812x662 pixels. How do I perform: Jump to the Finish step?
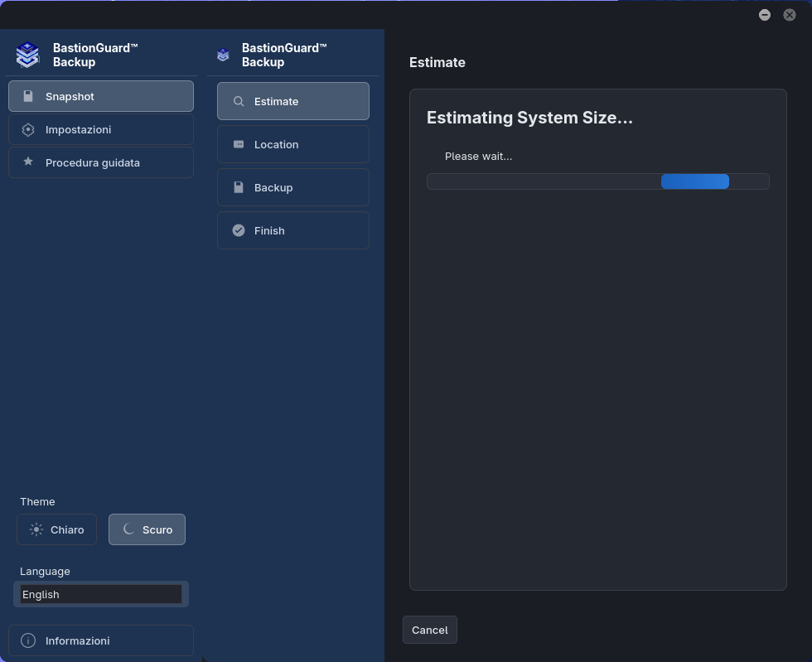[293, 230]
